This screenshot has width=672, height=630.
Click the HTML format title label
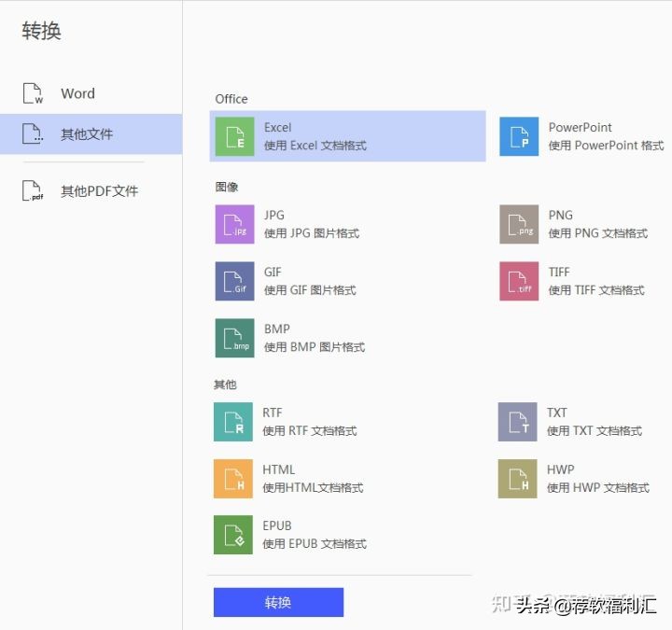(x=278, y=469)
